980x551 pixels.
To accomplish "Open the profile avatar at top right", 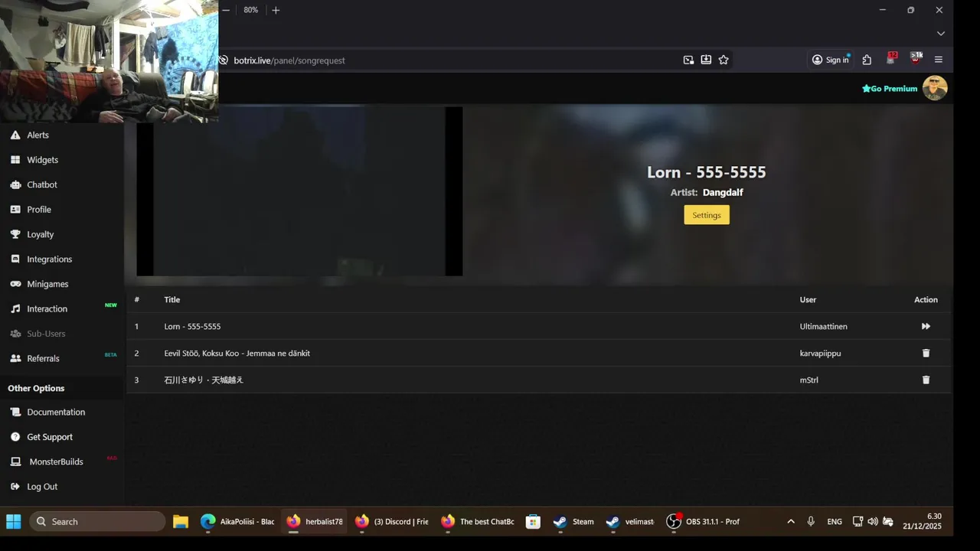I will [935, 88].
